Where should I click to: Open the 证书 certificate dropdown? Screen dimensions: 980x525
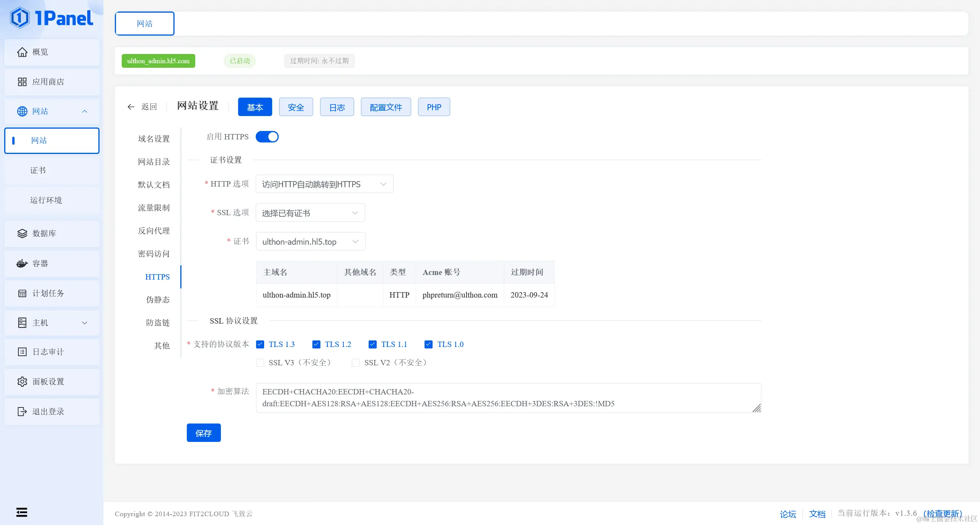pyautogui.click(x=310, y=242)
